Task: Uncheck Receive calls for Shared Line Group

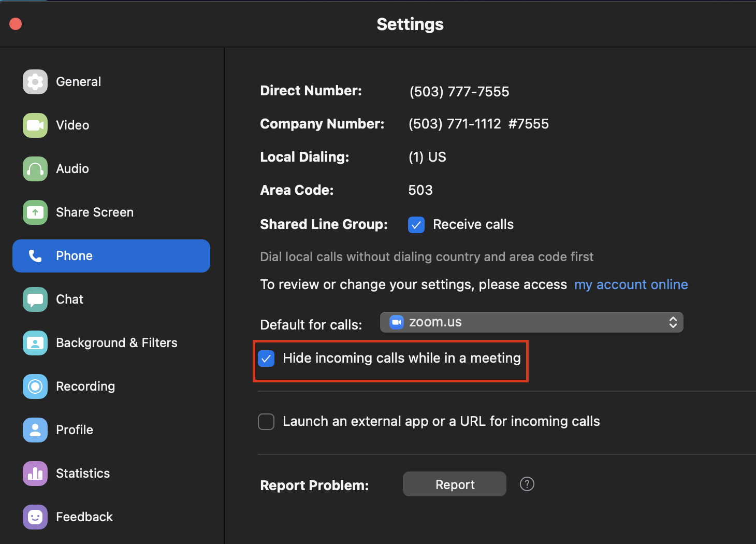Action: [416, 225]
